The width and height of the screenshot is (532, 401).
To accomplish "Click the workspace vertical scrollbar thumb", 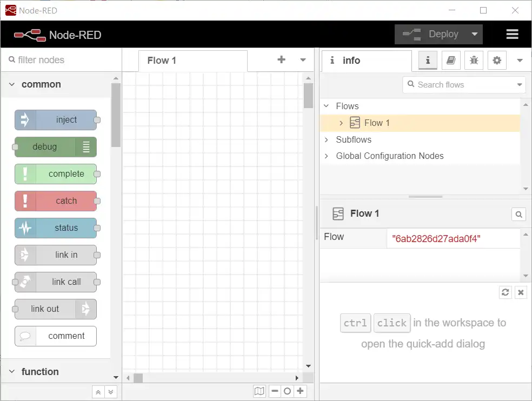I will (308, 96).
